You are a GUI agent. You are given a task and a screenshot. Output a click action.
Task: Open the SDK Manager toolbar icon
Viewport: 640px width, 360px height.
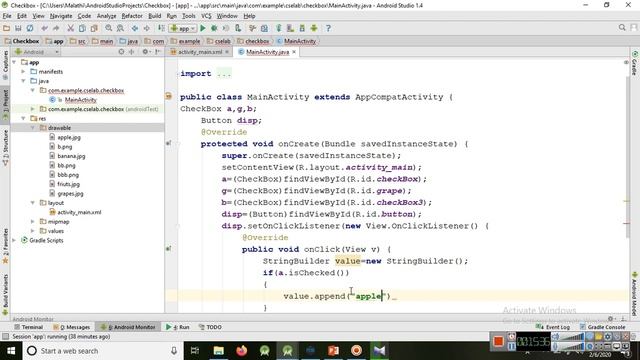[x=302, y=28]
